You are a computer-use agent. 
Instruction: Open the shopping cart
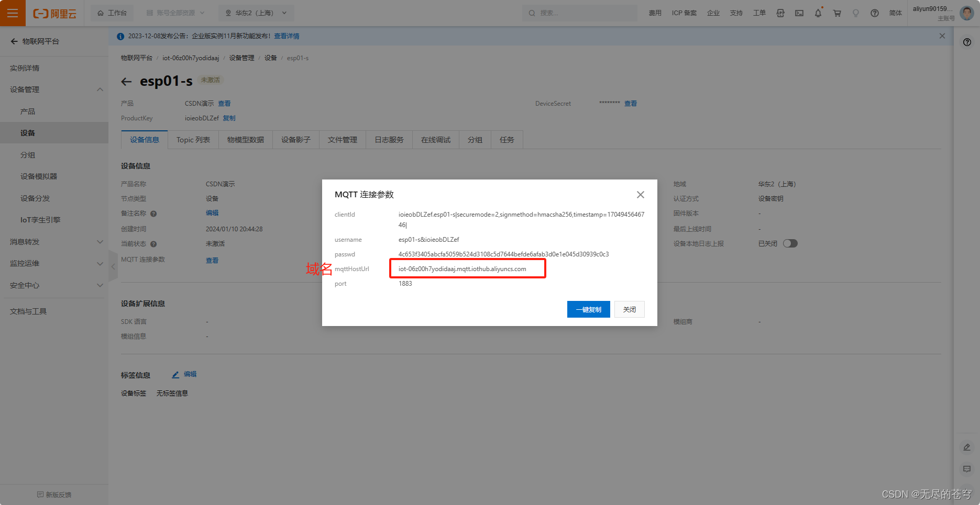pos(837,13)
